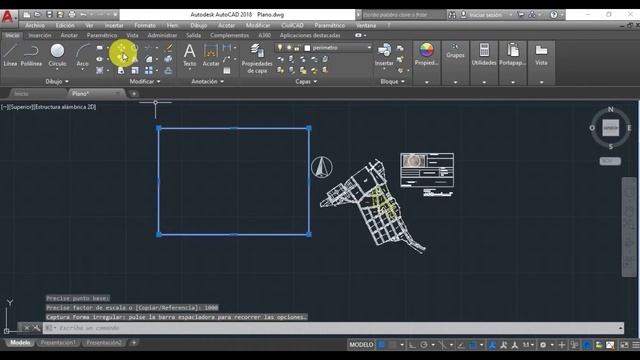
Task: Toggle the grid display in status bar
Action: pos(381,345)
